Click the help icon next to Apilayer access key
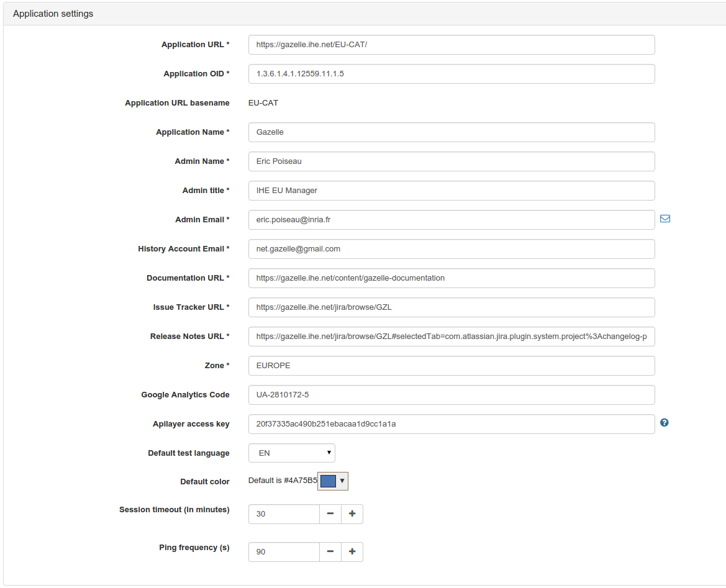This screenshot has width=726, height=588. pos(664,423)
